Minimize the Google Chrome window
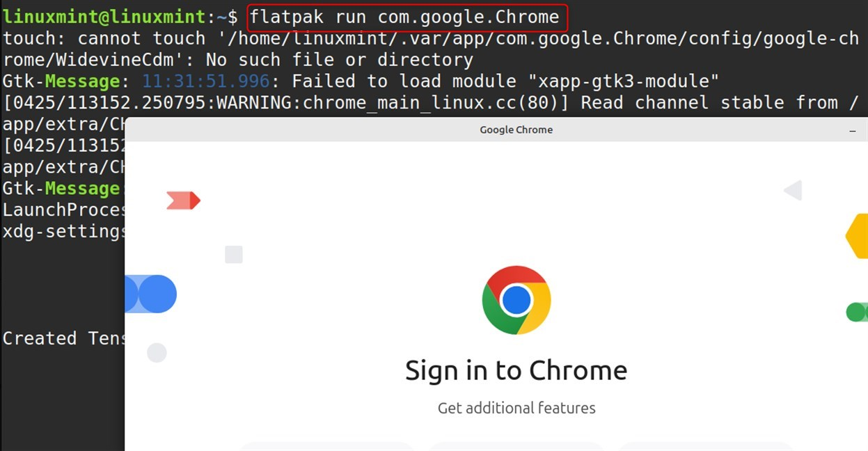This screenshot has width=868, height=451. click(853, 130)
